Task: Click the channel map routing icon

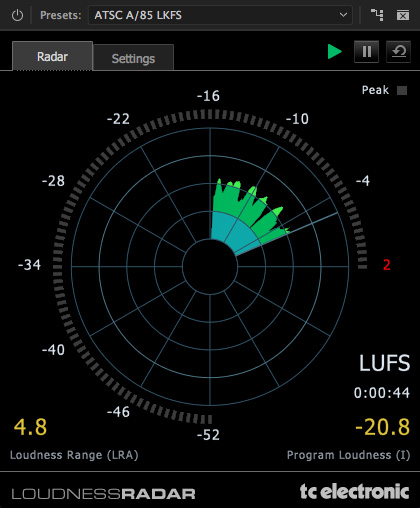Action: pyautogui.click(x=377, y=15)
